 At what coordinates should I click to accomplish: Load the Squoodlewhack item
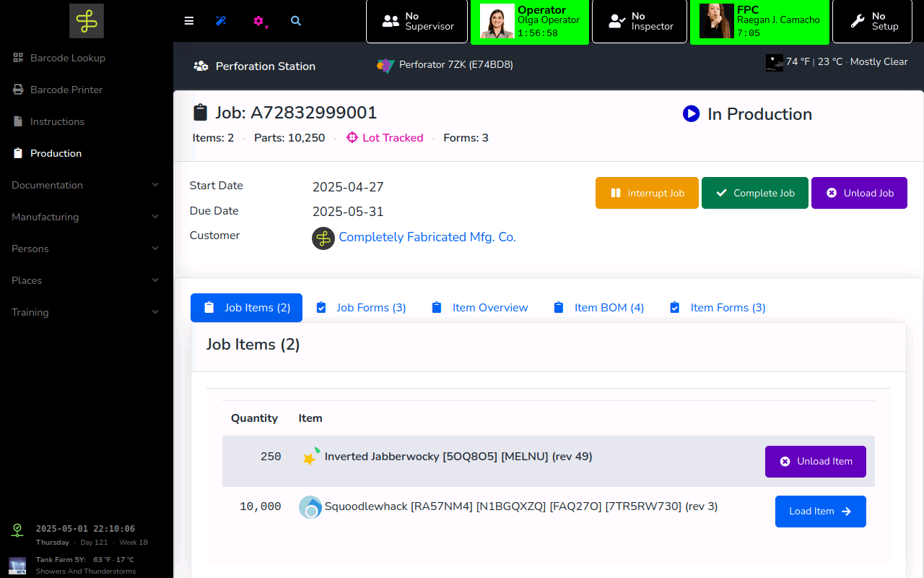pos(820,512)
